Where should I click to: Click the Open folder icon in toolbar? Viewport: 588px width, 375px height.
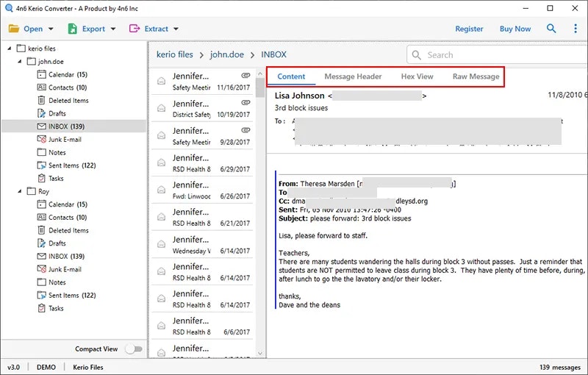(14, 29)
